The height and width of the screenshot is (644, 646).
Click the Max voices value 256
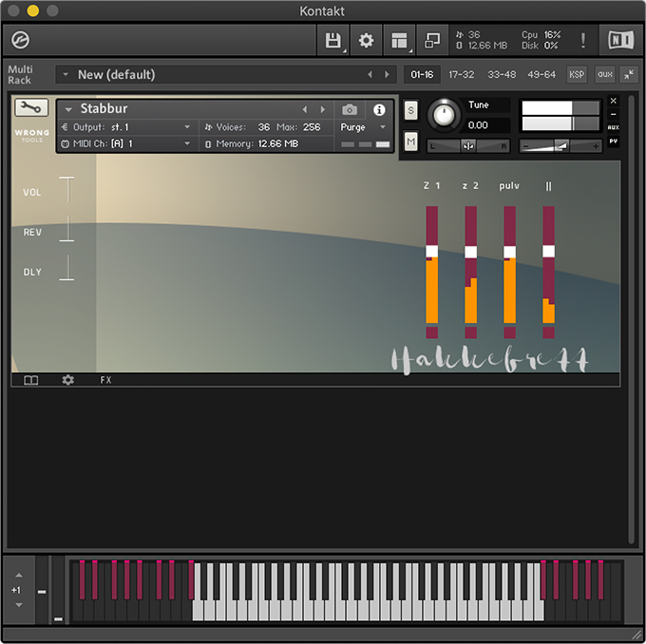(312, 127)
